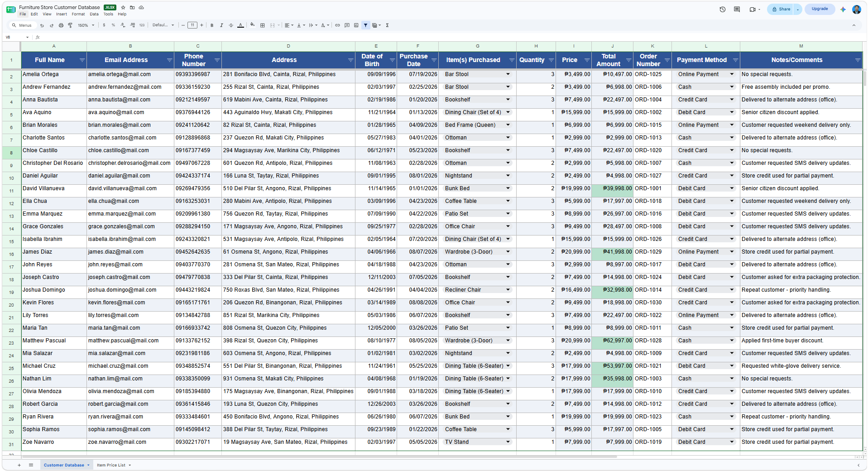
Task: Toggle bold formatting
Action: click(212, 25)
